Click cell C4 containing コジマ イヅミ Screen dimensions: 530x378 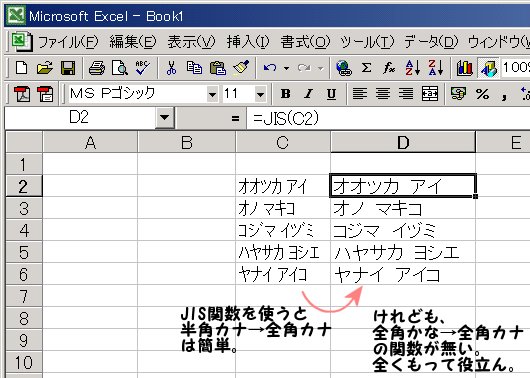click(x=283, y=230)
